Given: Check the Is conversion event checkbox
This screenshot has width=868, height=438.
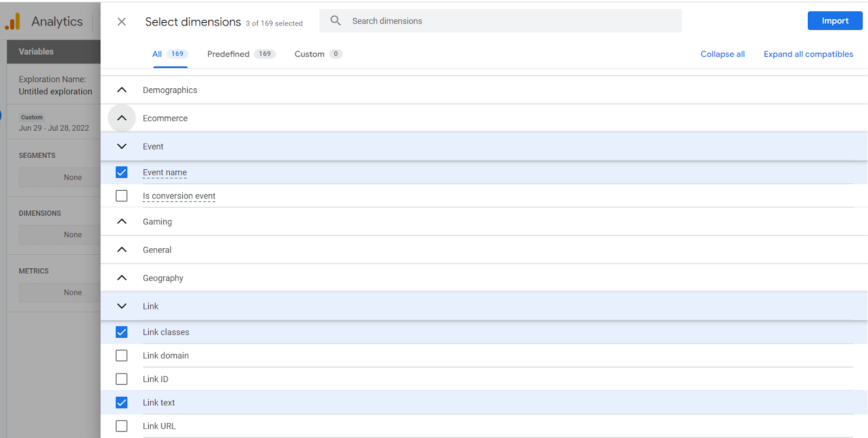Looking at the screenshot, I should (122, 196).
